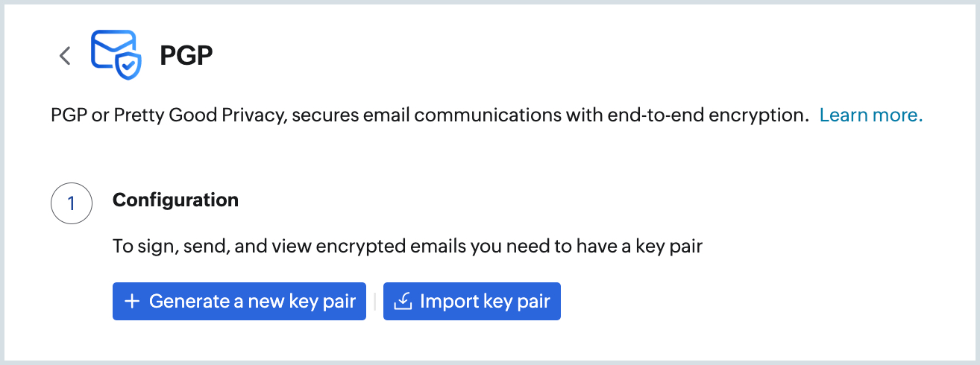Click the PGP page title
This screenshot has height=365, width=980.
point(186,56)
